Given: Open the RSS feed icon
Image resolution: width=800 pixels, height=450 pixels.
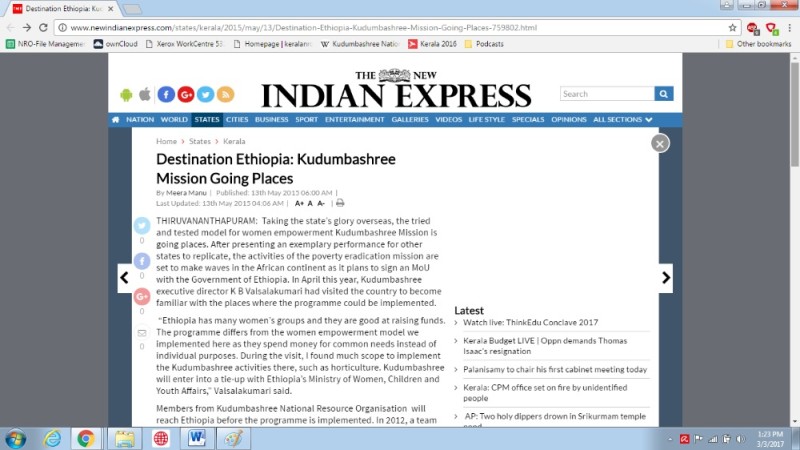Looking at the screenshot, I should 226,94.
